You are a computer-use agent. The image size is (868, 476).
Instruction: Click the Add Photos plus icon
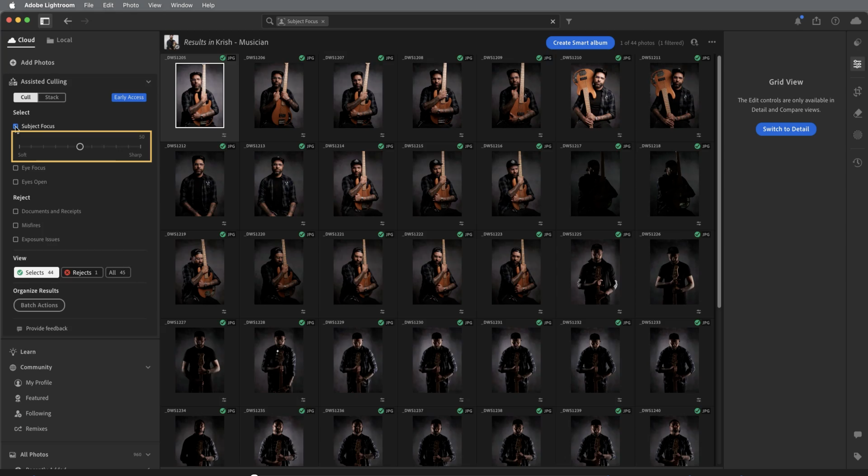pyautogui.click(x=13, y=62)
